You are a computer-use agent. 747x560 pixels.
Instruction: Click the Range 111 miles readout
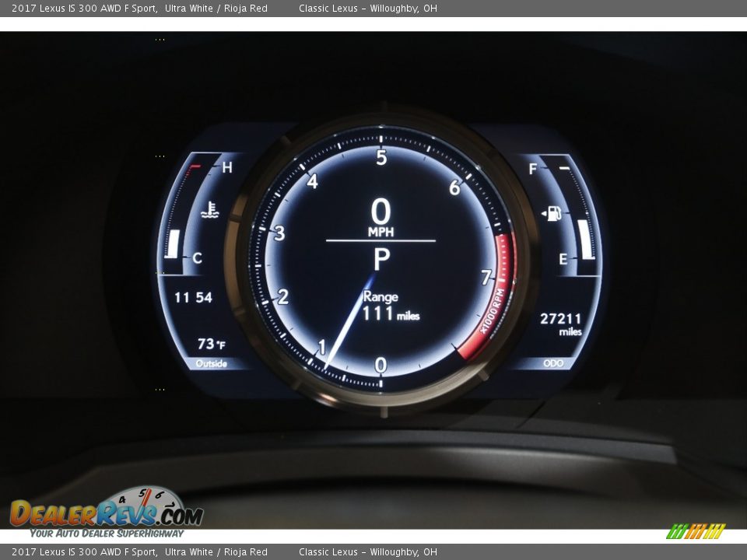[390, 306]
